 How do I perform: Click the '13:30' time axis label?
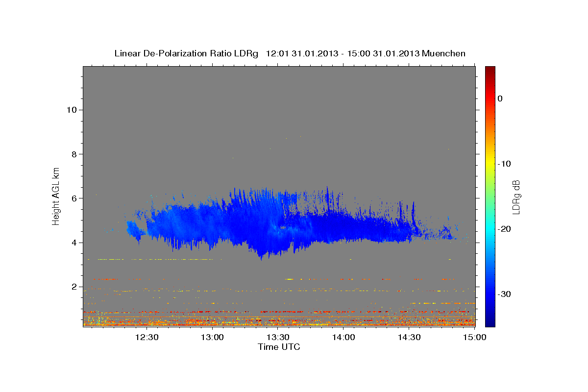278,337
